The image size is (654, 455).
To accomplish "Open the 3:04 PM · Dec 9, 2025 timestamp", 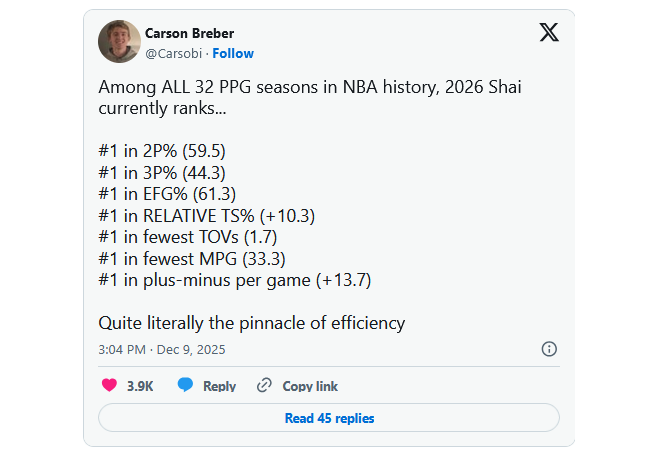I will [162, 350].
